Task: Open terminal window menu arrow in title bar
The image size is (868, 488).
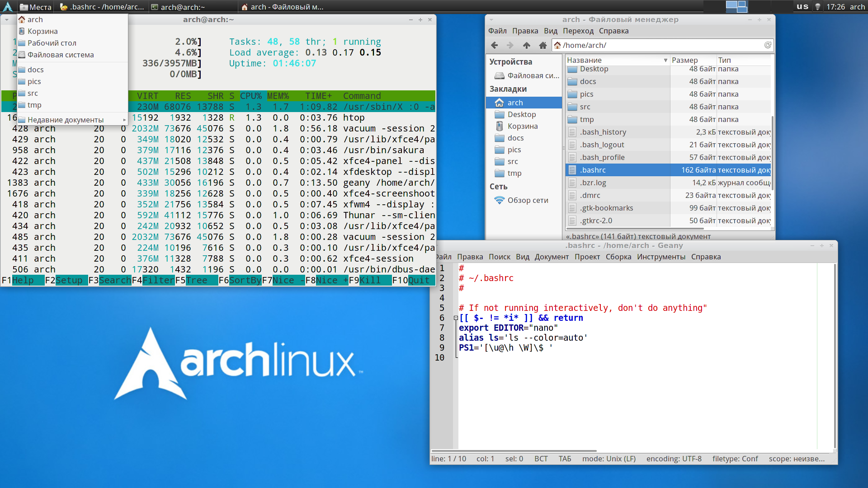Action: click(x=6, y=19)
